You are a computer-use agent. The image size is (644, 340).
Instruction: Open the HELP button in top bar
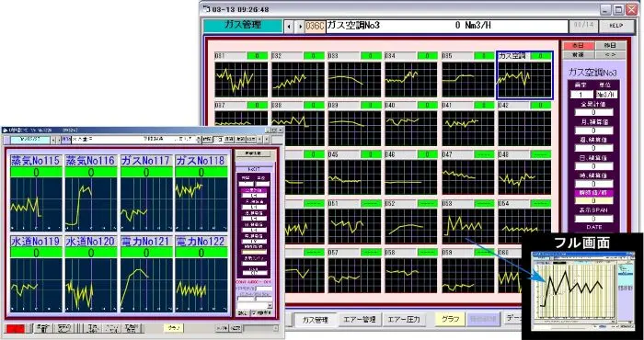[616, 26]
